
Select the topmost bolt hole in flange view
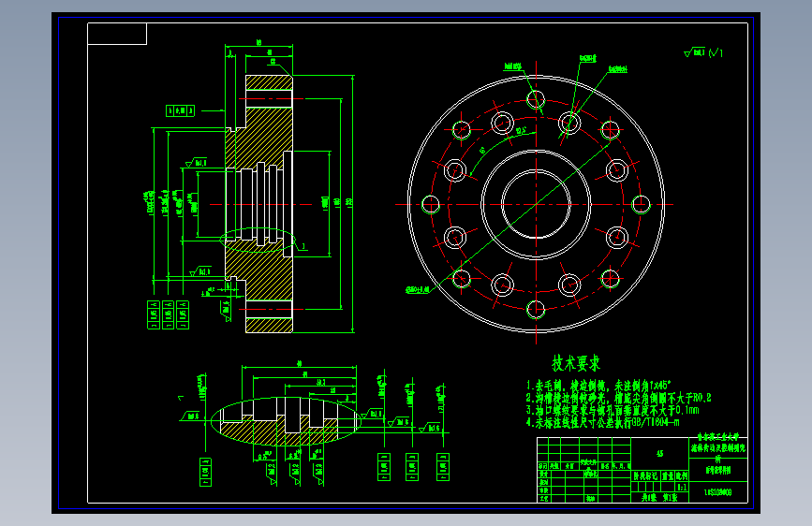pyautogui.click(x=536, y=99)
